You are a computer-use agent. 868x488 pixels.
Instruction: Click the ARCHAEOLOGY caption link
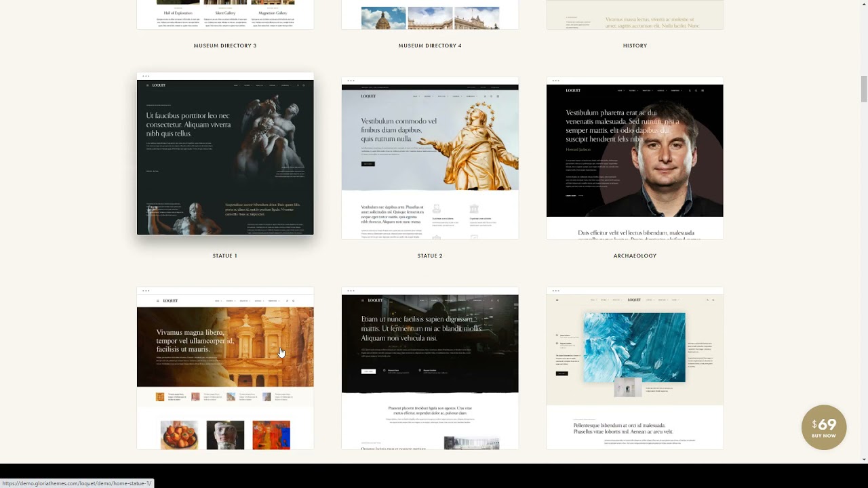(635, 256)
